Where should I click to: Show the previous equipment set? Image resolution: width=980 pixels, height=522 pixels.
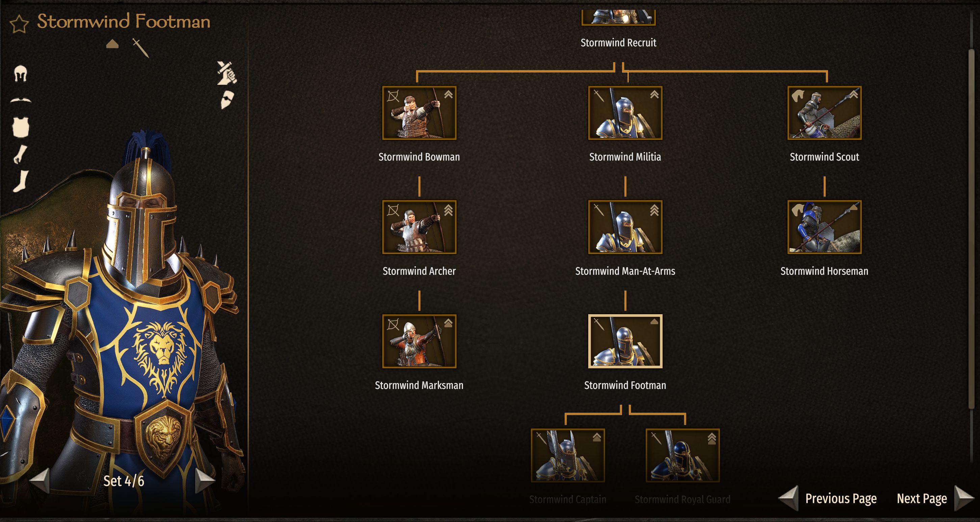pyautogui.click(x=40, y=480)
